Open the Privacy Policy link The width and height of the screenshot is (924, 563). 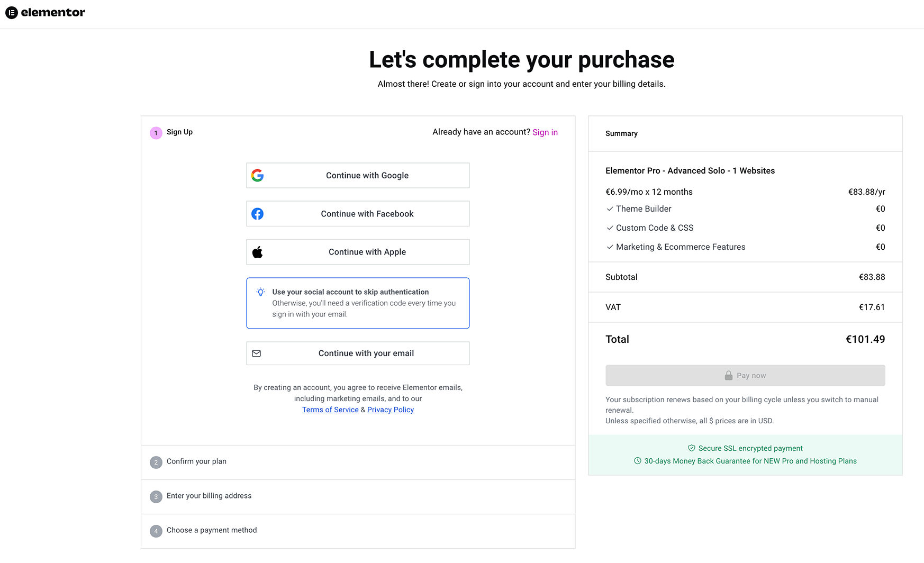pos(391,410)
